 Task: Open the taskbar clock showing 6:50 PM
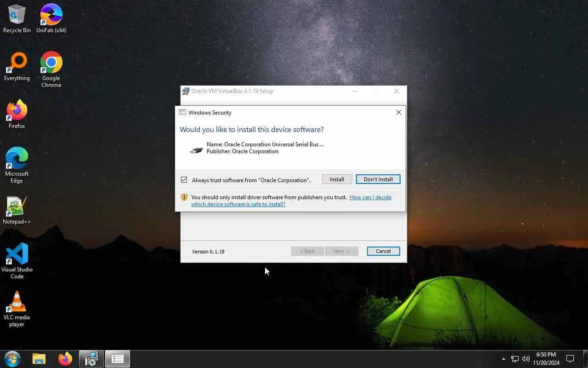click(x=546, y=359)
